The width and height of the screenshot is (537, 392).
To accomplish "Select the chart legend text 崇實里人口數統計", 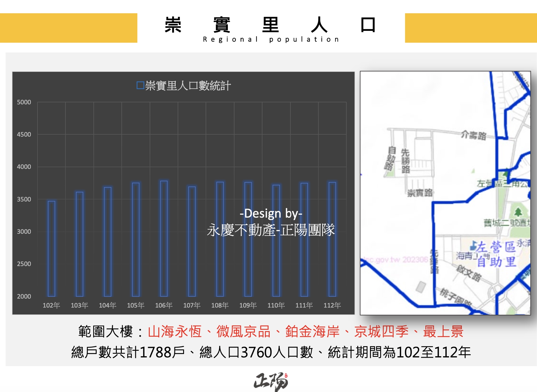I will (x=188, y=86).
